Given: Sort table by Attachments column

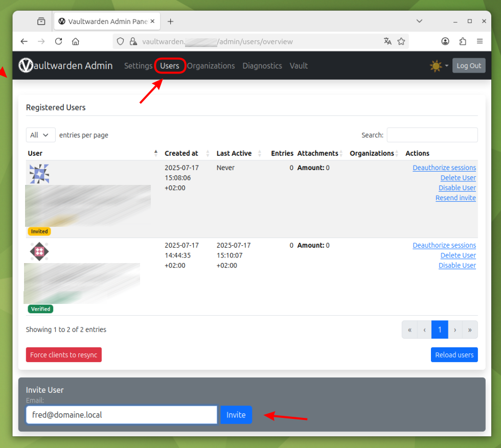Looking at the screenshot, I should point(320,153).
